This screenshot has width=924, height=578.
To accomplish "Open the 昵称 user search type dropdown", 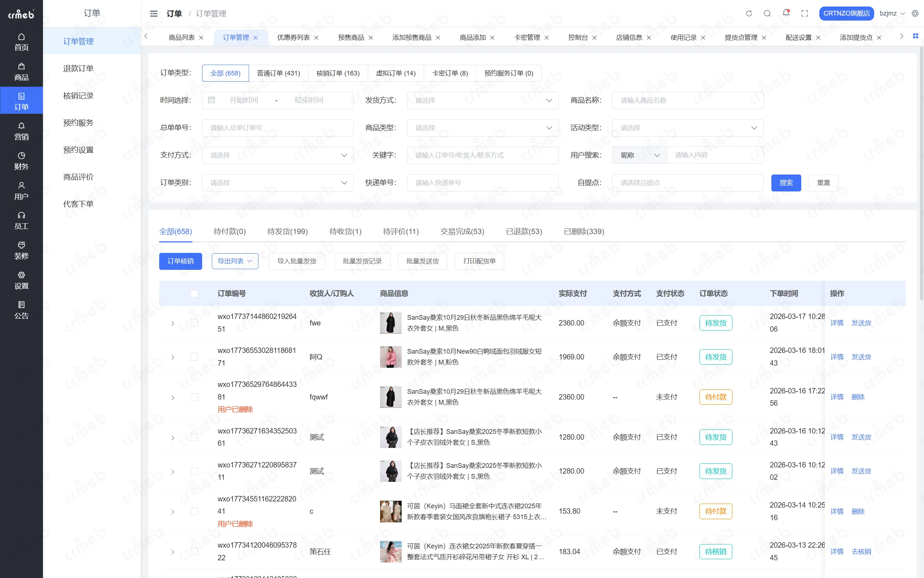I will (x=640, y=155).
